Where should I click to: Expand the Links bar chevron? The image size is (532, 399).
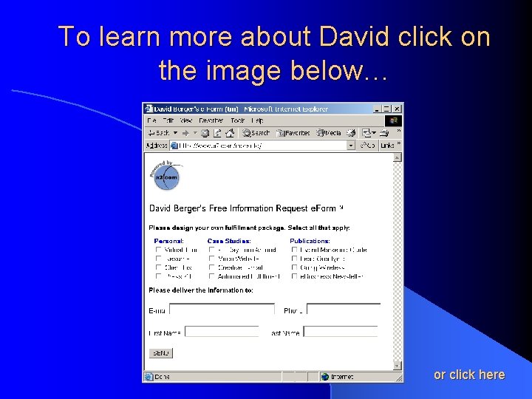click(x=399, y=143)
